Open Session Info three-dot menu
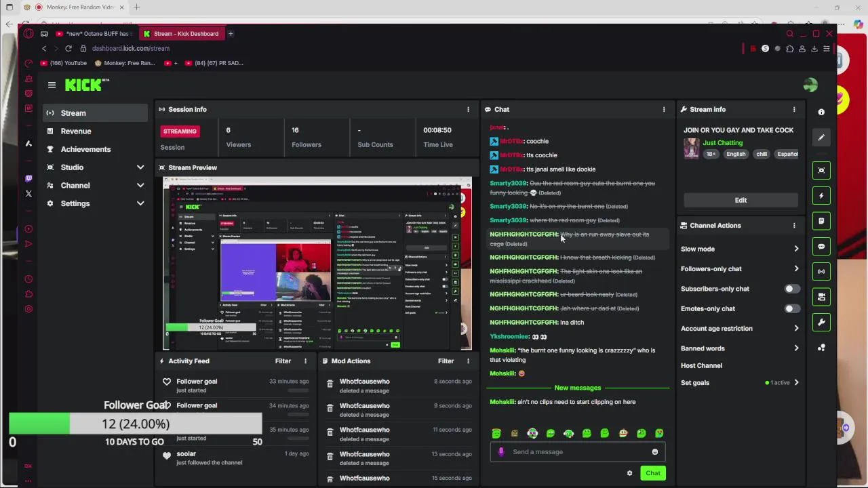 (x=468, y=109)
